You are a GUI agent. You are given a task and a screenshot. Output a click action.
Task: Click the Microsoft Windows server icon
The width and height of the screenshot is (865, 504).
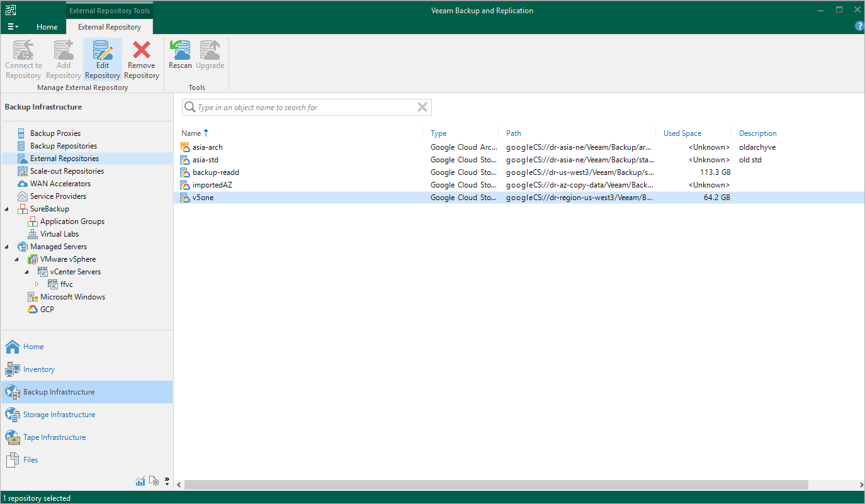coord(33,297)
